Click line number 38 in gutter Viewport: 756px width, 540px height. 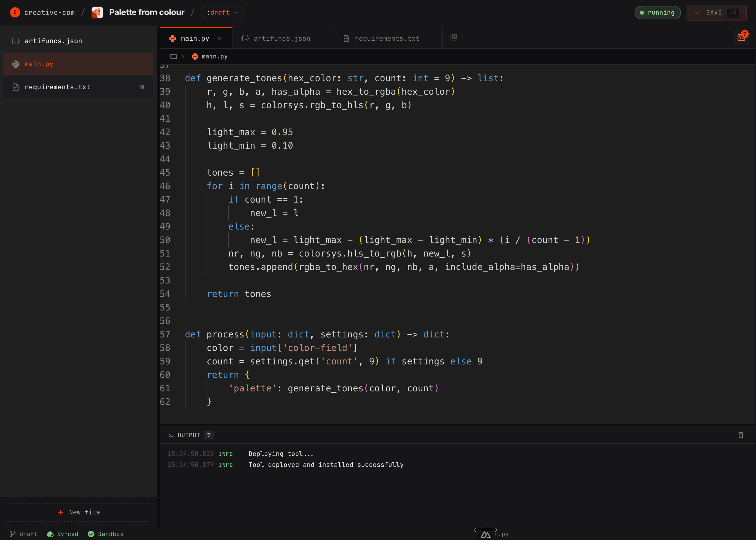coord(165,78)
